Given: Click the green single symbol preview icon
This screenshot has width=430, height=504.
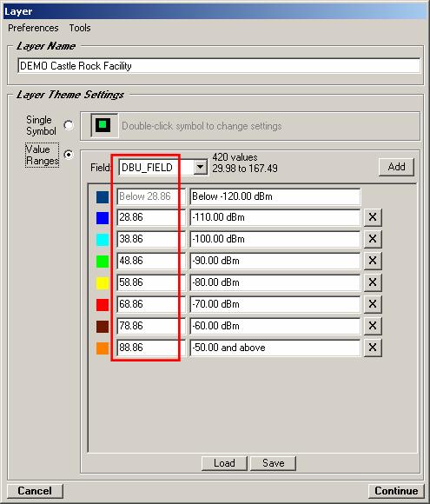Looking at the screenshot, I should click(103, 125).
